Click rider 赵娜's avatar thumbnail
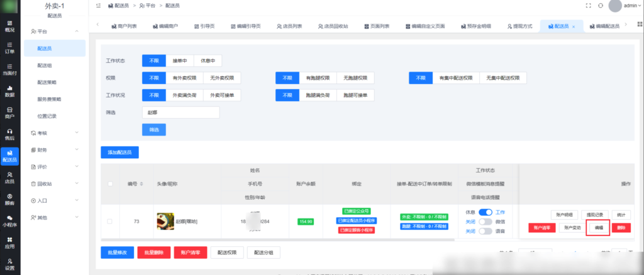Image resolution: width=644 pixels, height=275 pixels. (165, 221)
